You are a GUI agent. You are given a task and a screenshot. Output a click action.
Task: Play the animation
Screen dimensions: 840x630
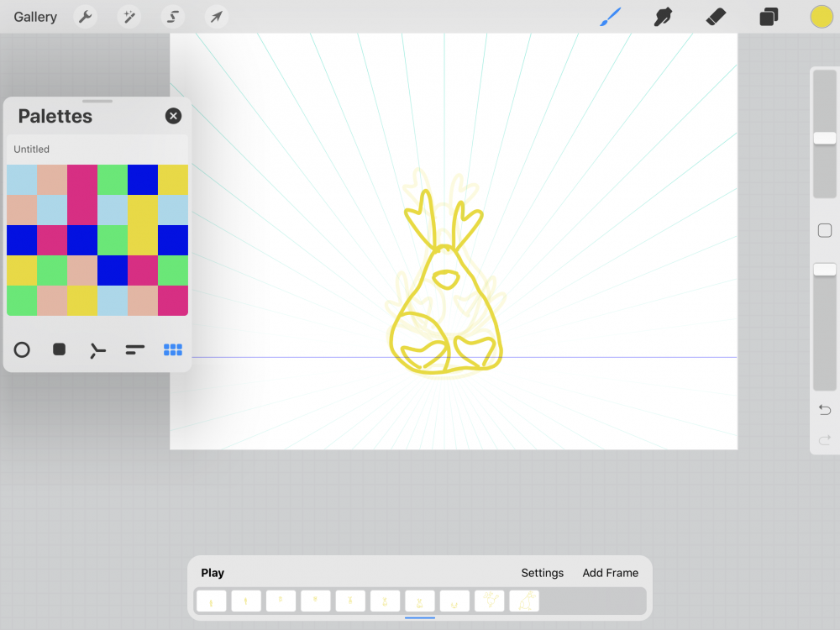coord(213,573)
